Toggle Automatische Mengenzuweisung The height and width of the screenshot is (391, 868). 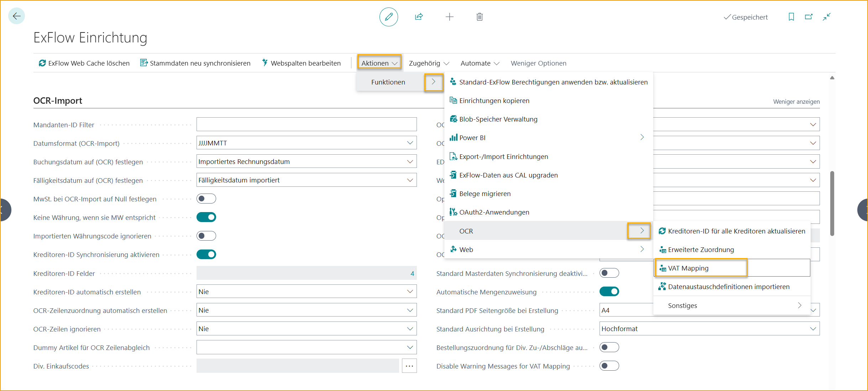pos(609,292)
